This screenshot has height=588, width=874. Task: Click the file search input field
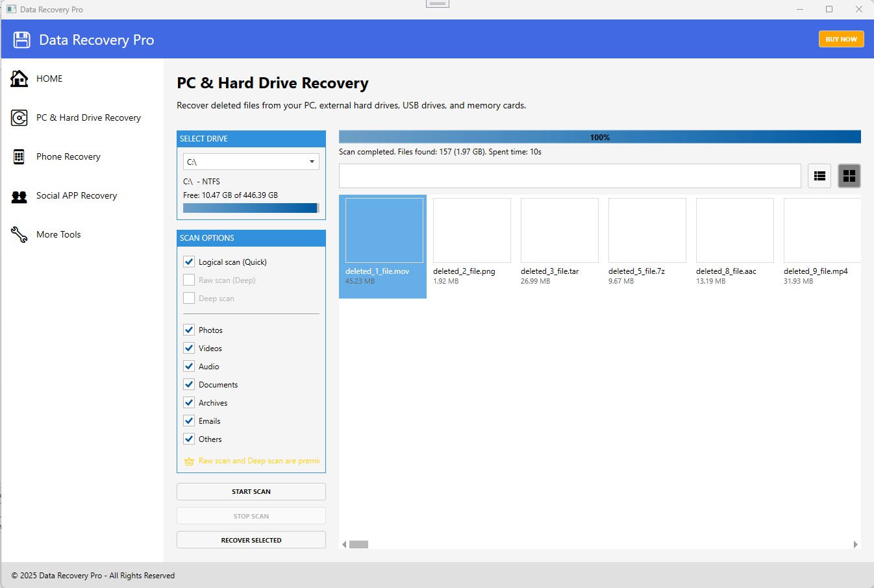[x=570, y=176]
